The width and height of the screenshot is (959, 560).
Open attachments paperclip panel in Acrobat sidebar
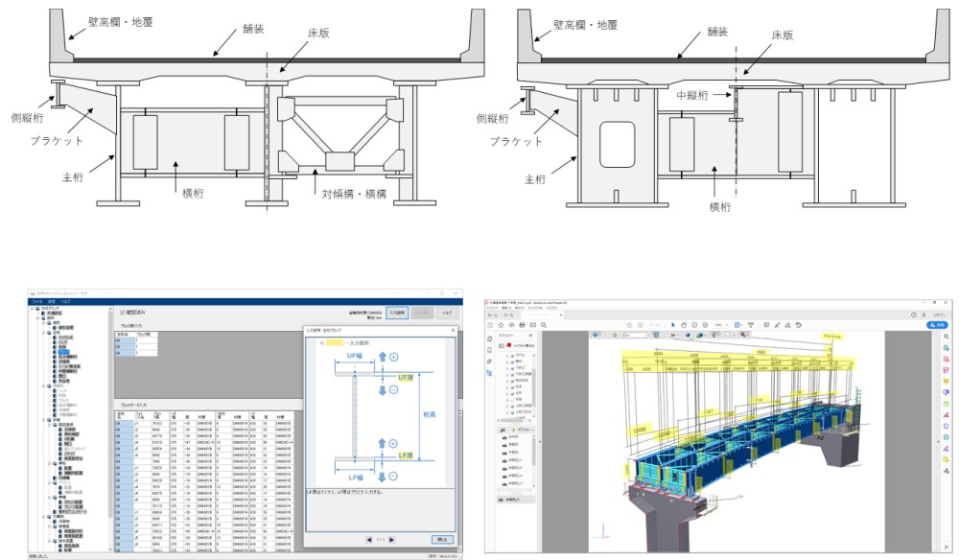click(x=489, y=362)
